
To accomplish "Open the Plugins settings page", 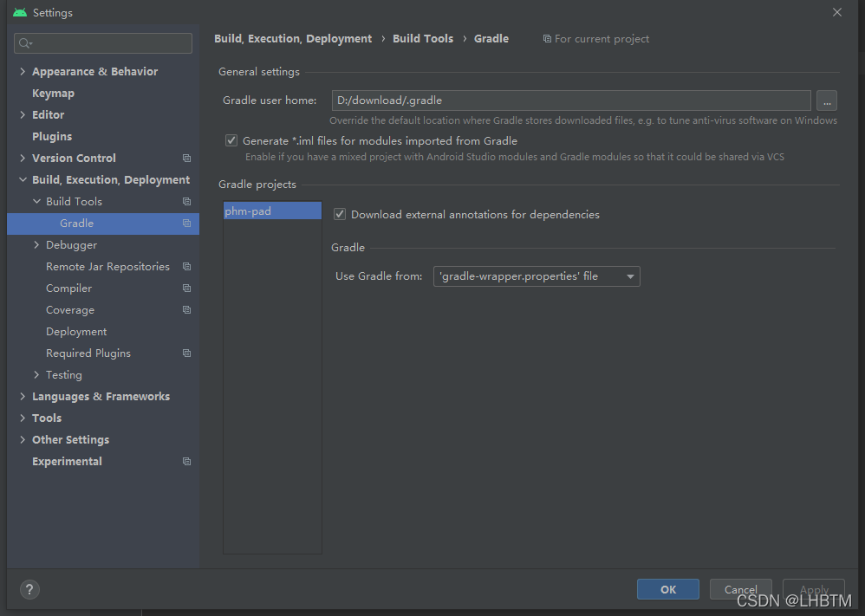I will 52,136.
